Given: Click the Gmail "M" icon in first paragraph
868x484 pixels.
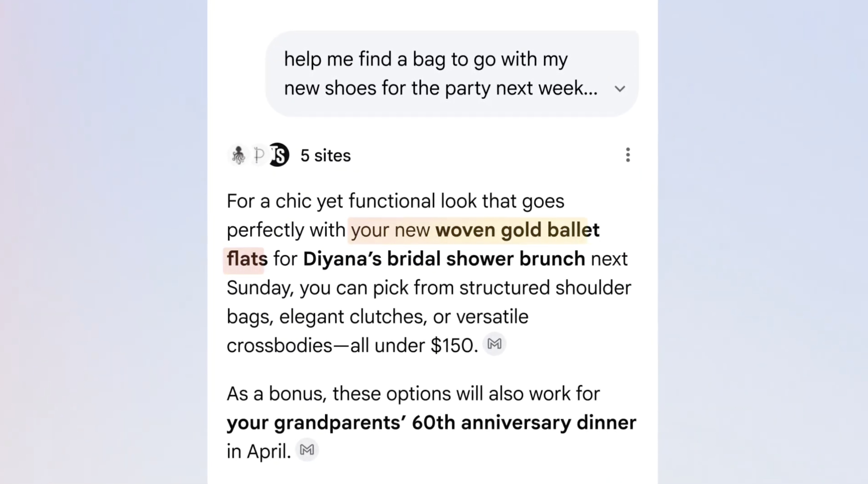Looking at the screenshot, I should (494, 344).
